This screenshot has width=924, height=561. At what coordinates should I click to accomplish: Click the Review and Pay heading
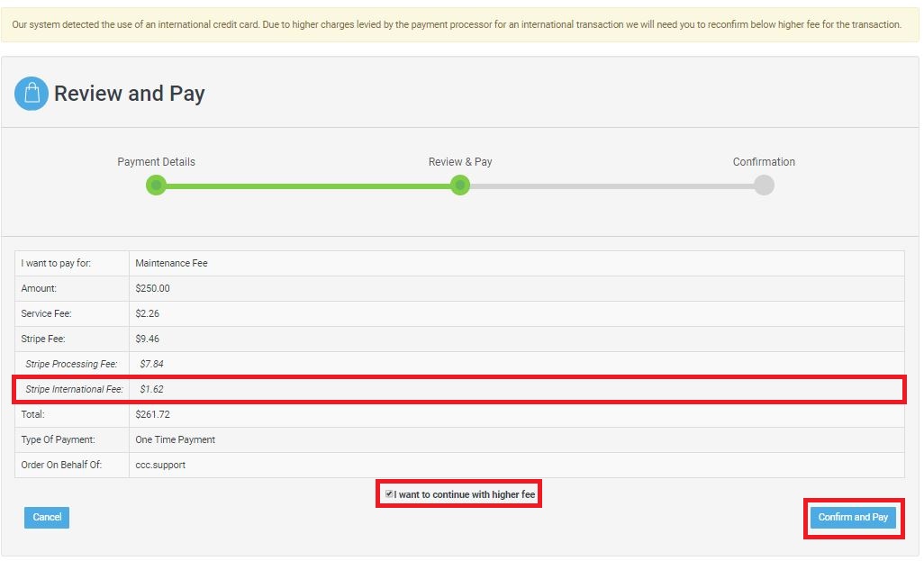pos(130,93)
